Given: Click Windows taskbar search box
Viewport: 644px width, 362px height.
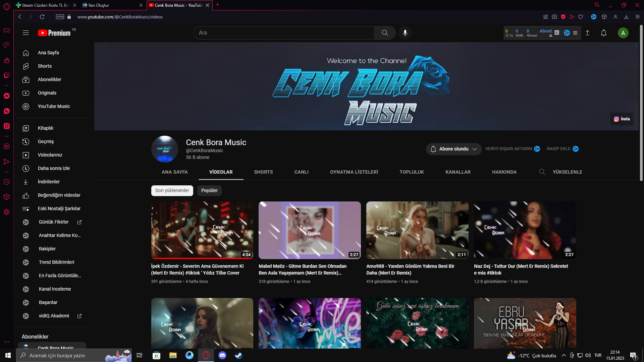Looking at the screenshot, I should [x=74, y=355].
